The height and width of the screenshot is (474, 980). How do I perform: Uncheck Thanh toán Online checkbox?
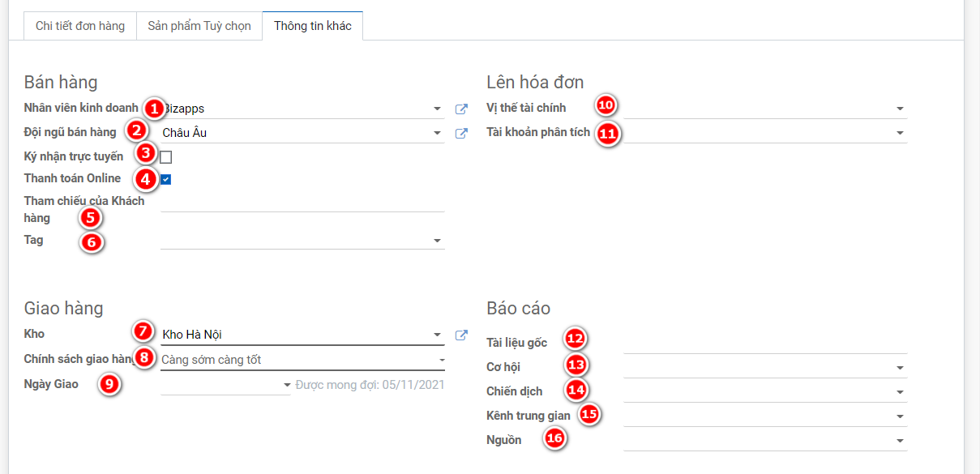[165, 179]
